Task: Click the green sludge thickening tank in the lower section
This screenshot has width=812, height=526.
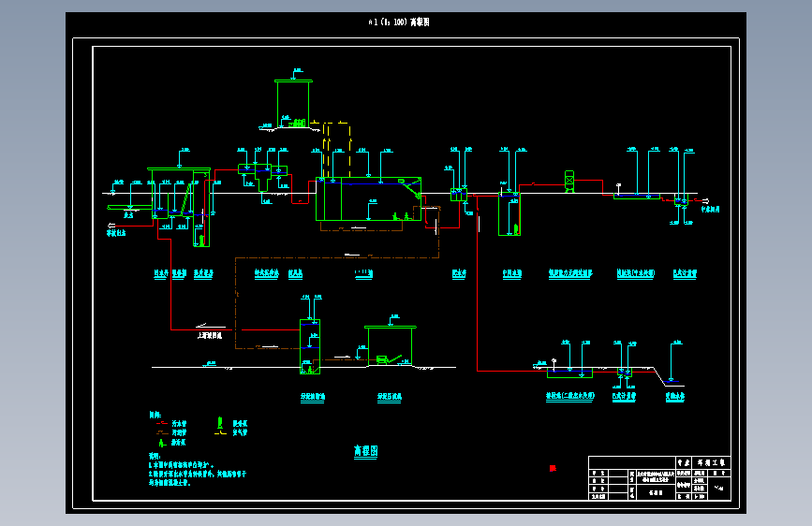Action: point(310,346)
